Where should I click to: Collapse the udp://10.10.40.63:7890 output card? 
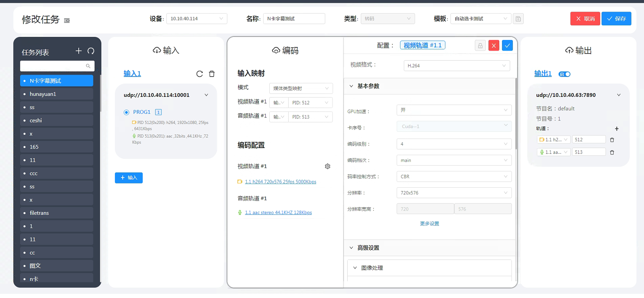click(x=619, y=95)
